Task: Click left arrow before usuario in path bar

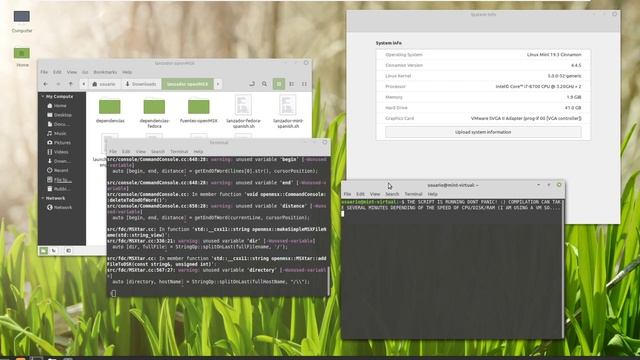Action: (84, 84)
